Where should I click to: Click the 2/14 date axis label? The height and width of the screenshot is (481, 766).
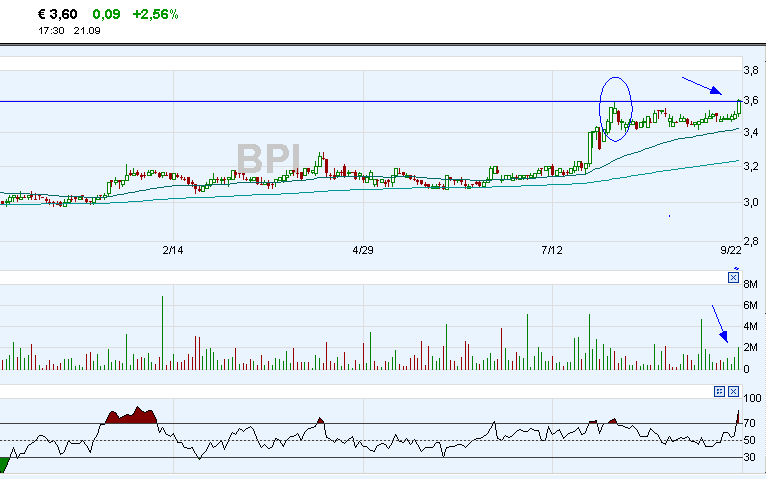click(173, 251)
